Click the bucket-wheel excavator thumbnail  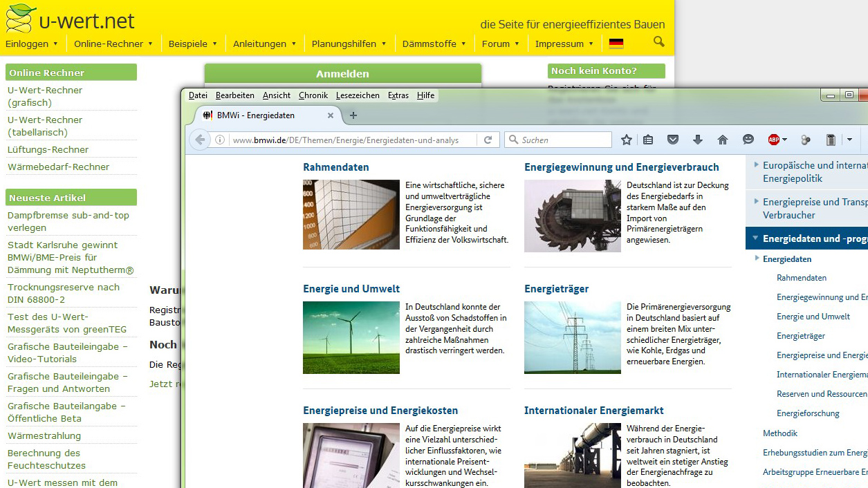click(573, 216)
